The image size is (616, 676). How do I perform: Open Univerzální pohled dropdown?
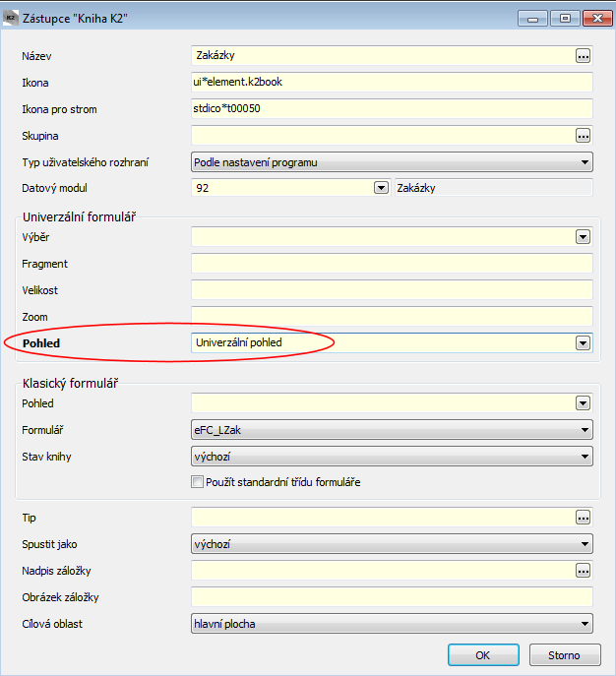tap(583, 343)
